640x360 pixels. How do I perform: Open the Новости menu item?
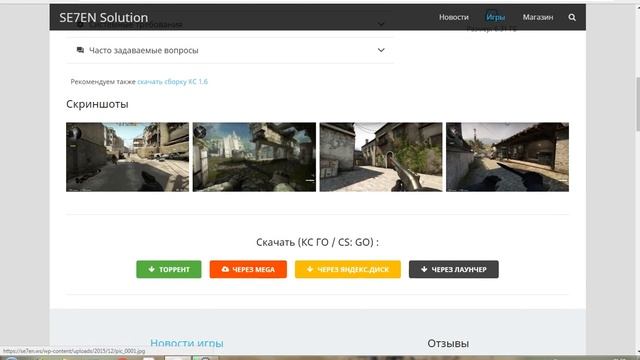coord(453,17)
